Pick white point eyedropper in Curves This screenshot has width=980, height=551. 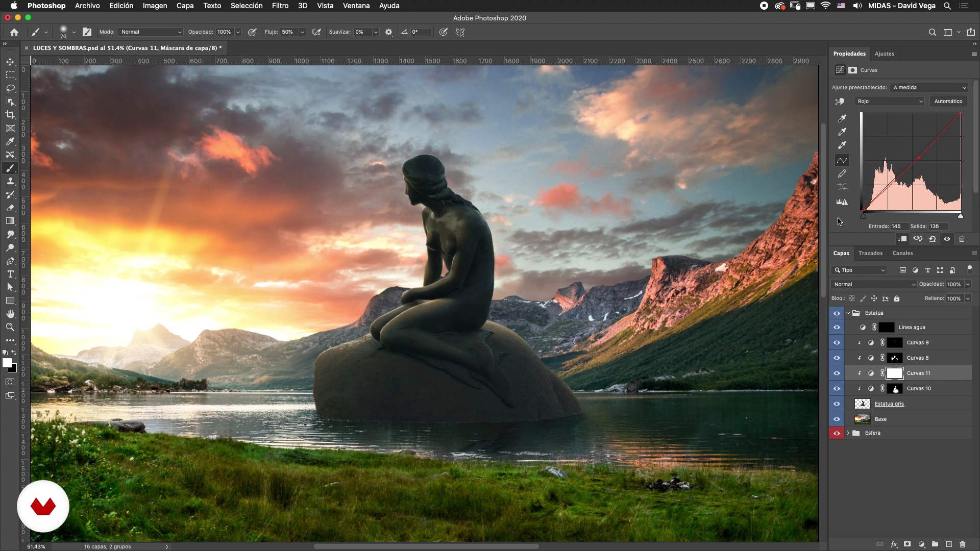[842, 145]
